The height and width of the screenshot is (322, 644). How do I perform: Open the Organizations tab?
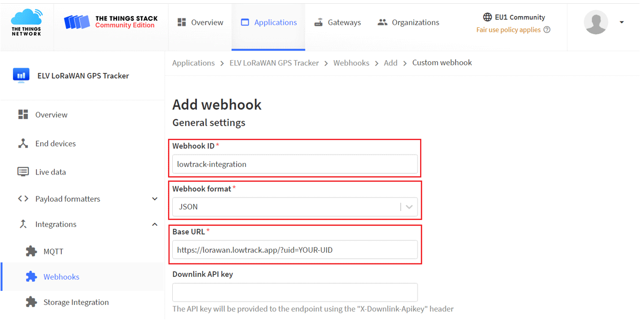408,23
